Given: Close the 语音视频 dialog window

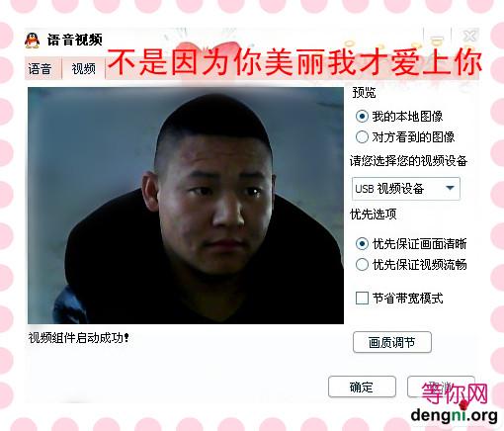Looking at the screenshot, I should point(469,36).
